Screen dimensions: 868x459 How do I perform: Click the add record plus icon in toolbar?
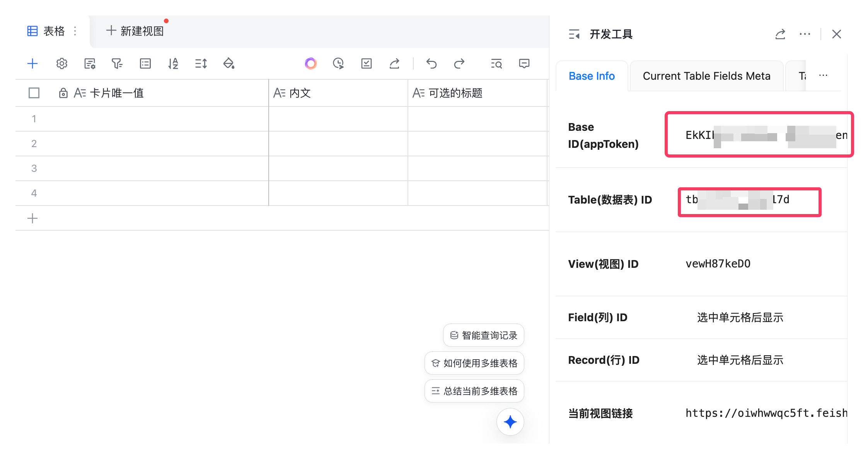tap(32, 63)
